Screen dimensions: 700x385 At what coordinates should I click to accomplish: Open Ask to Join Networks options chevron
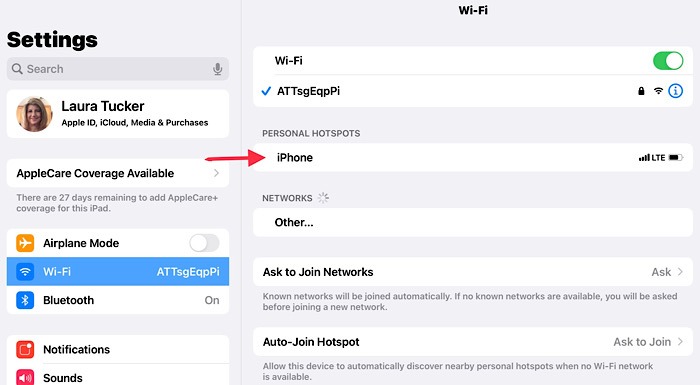(680, 272)
